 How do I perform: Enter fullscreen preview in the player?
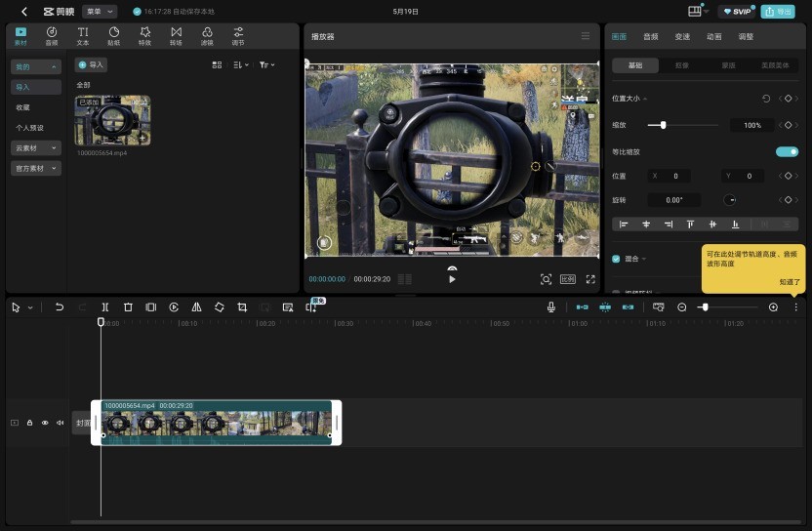[590, 279]
